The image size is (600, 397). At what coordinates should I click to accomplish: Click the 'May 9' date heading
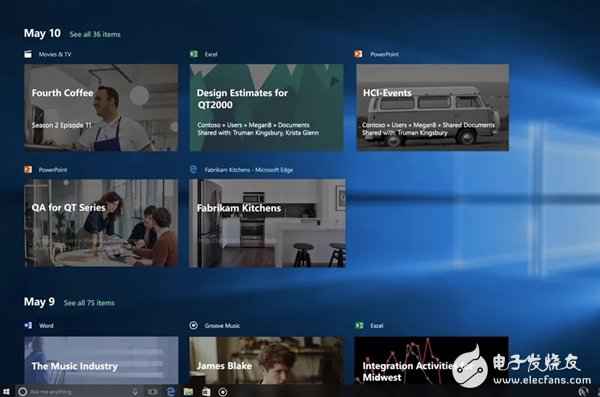click(39, 302)
